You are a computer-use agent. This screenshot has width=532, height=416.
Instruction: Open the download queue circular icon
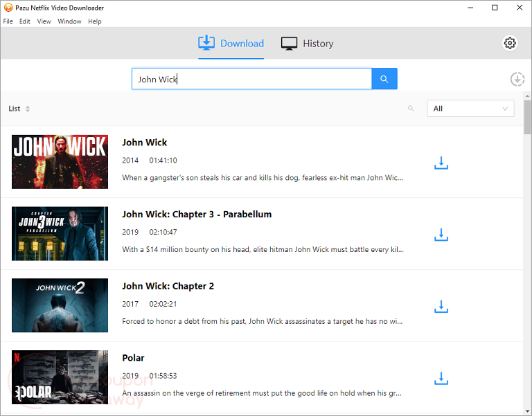click(x=517, y=79)
